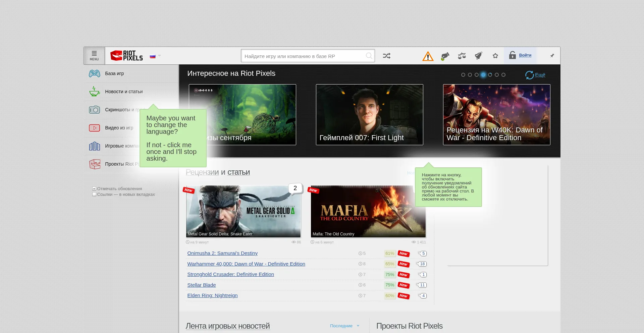Click the 'Войти' login link
The height and width of the screenshot is (333, 644).
pyautogui.click(x=525, y=55)
